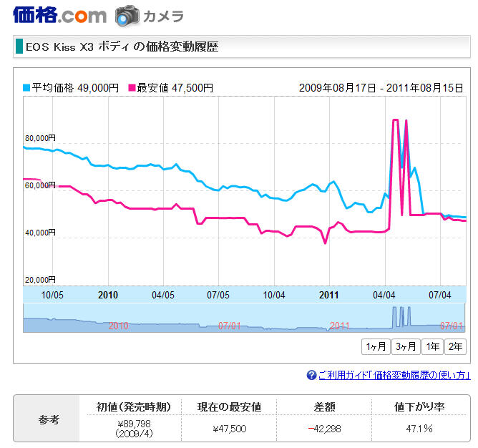478x448 pixels.
Task: Click the 07/05 date on the time axis
Action: 218,295
